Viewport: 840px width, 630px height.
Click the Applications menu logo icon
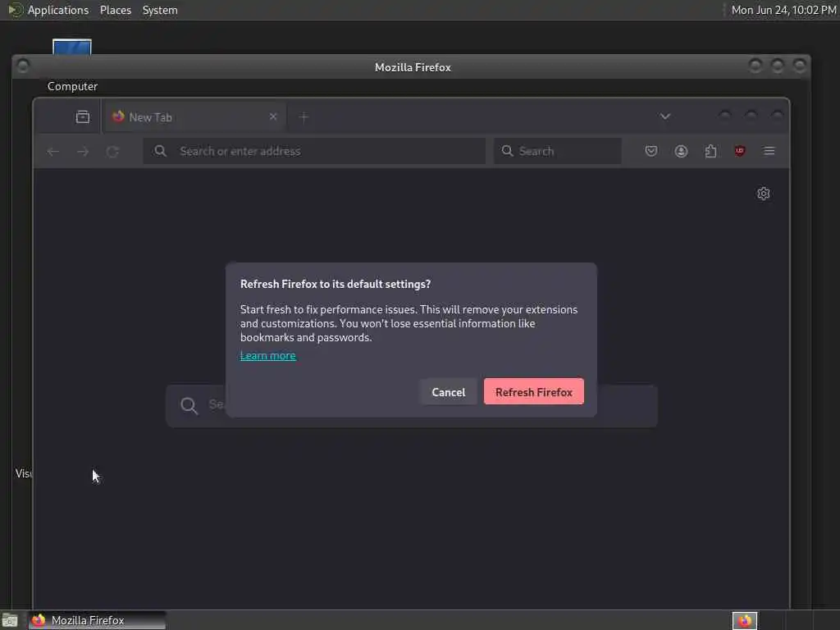coord(15,10)
